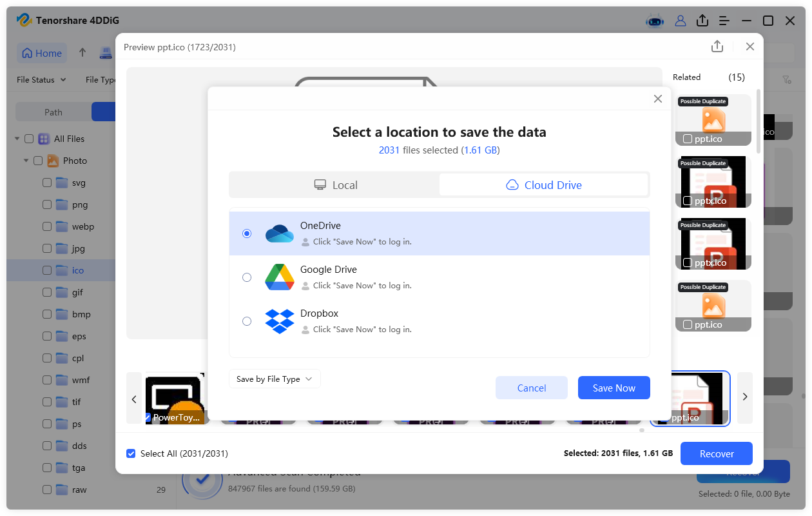Select the OneDrive radio button

click(x=247, y=233)
